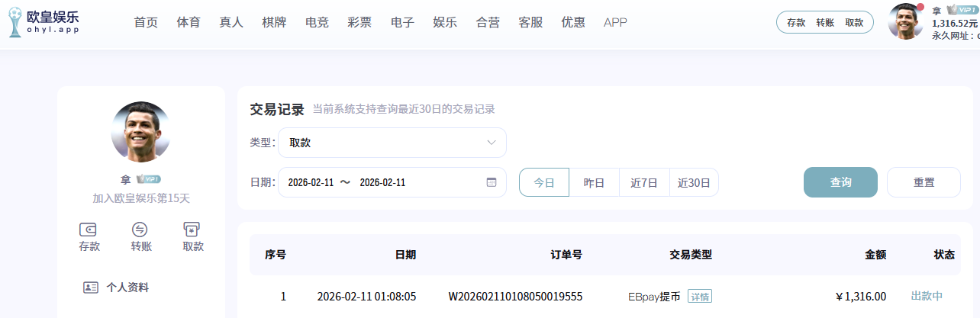
Task: Click the transfer icon in sidebar
Action: point(140,230)
